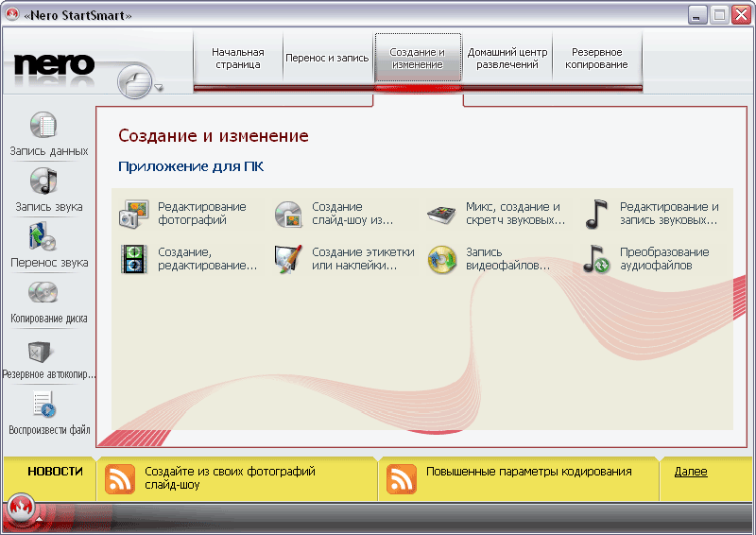Viewport: 756px width, 535px height.
Task: Minimize the Nero StartSmart window
Action: 696,15
